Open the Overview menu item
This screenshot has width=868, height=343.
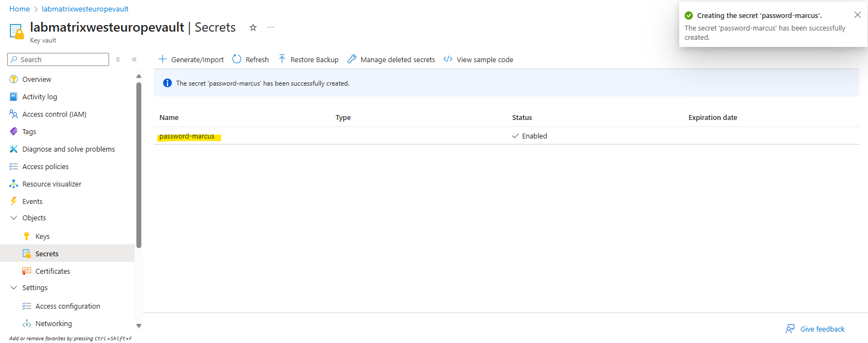pos(37,79)
